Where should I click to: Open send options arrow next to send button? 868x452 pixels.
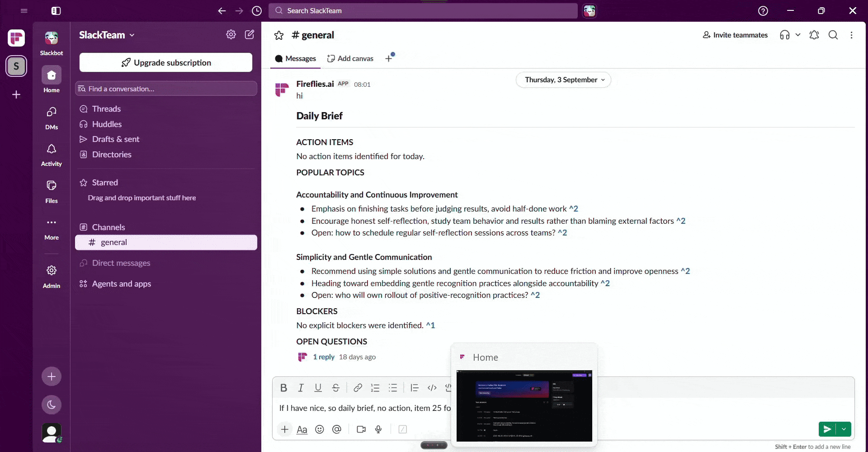click(844, 429)
